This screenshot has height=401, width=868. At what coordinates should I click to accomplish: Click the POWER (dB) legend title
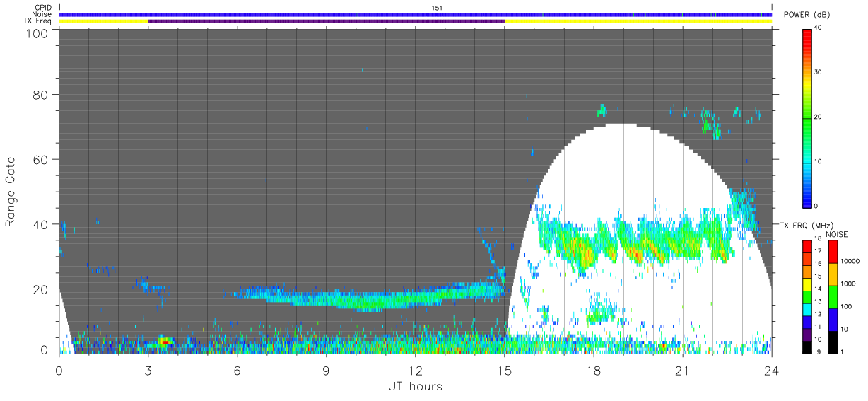(x=807, y=15)
